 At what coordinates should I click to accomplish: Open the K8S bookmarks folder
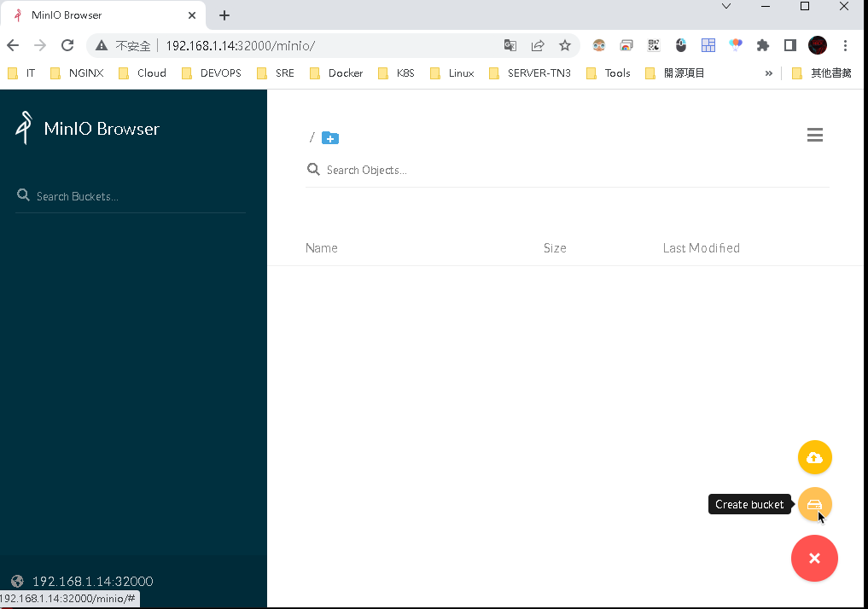[x=396, y=73]
